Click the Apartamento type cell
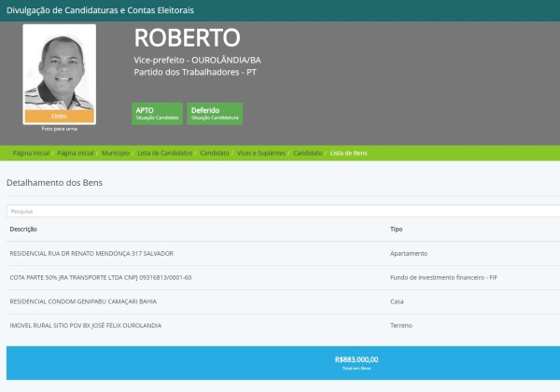 409,254
